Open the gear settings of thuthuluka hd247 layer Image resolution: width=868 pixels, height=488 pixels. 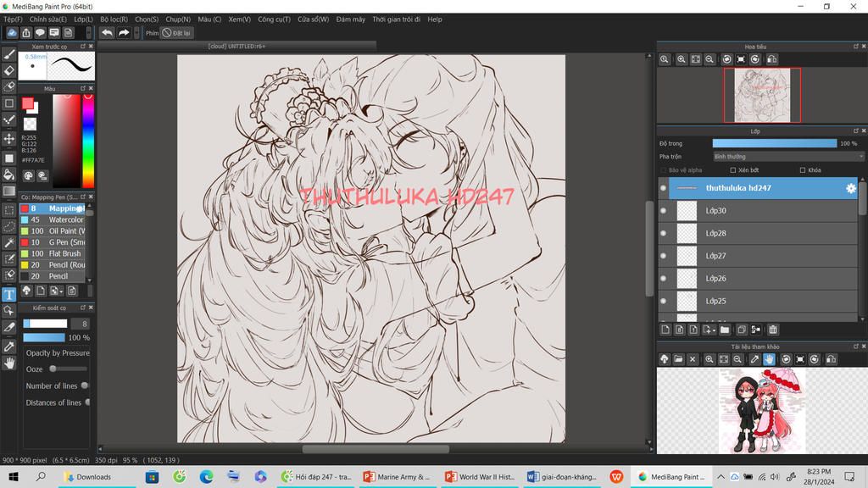pyautogui.click(x=851, y=188)
